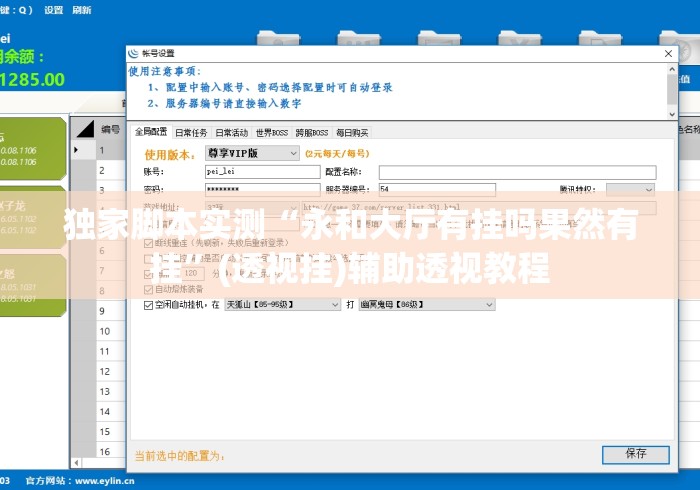Open the 日常活动 tab
This screenshot has height=490, width=700.
tap(231, 133)
